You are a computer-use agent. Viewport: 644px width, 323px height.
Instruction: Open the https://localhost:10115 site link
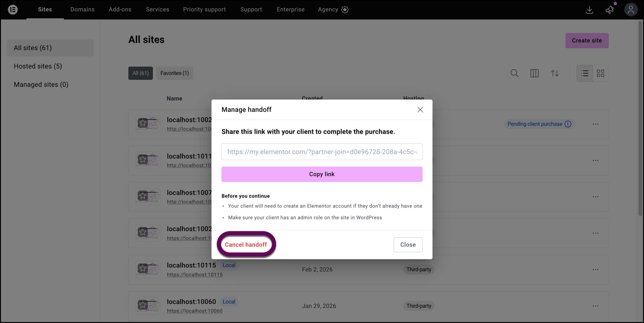point(194,275)
